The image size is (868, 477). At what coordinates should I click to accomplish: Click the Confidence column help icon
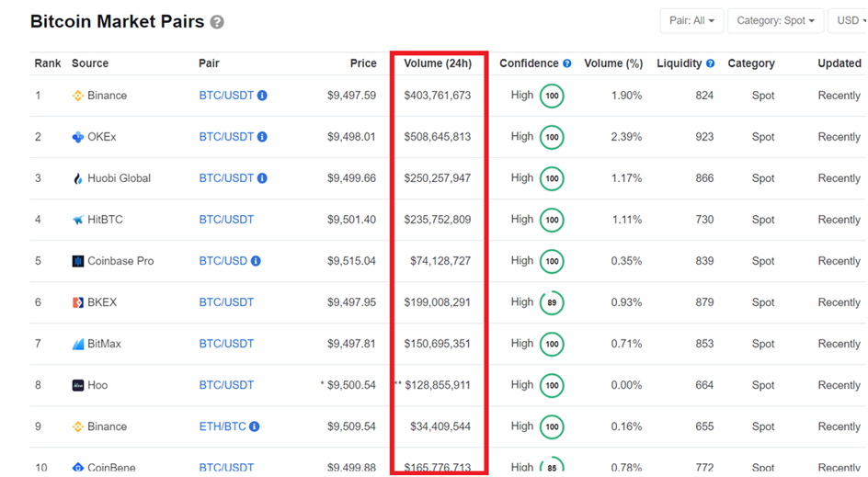click(x=566, y=63)
